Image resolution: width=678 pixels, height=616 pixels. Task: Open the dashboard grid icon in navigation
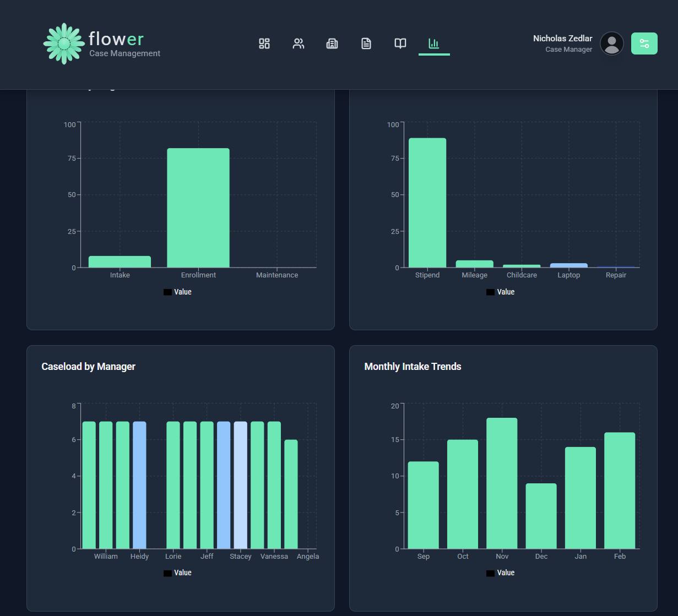264,43
